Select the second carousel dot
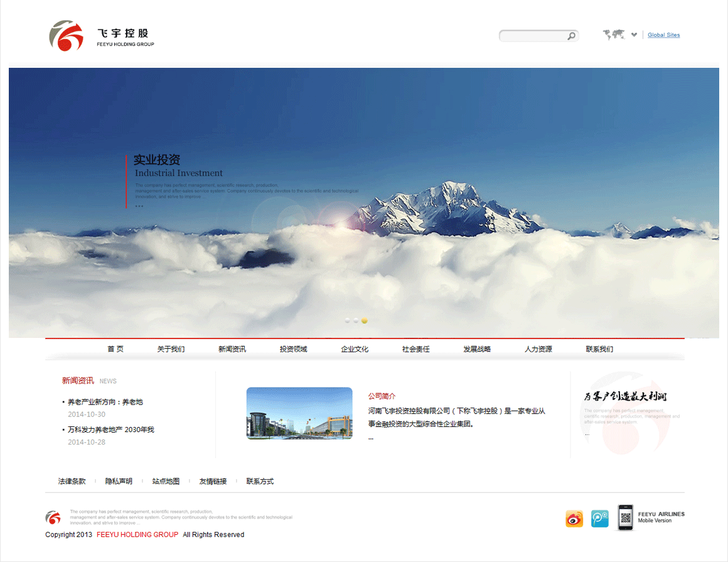This screenshot has width=728, height=562. click(356, 320)
